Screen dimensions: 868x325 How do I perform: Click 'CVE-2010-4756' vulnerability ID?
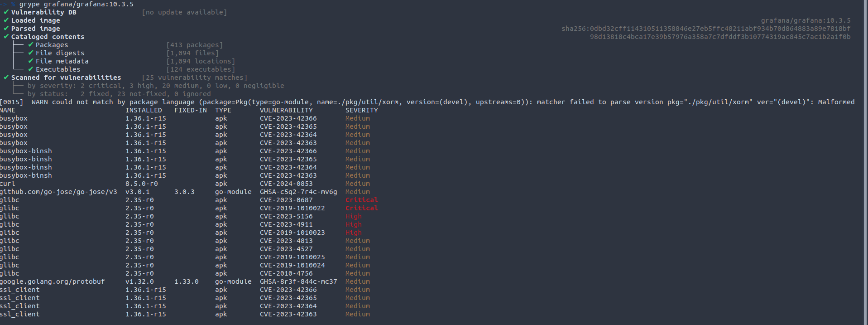(x=286, y=273)
